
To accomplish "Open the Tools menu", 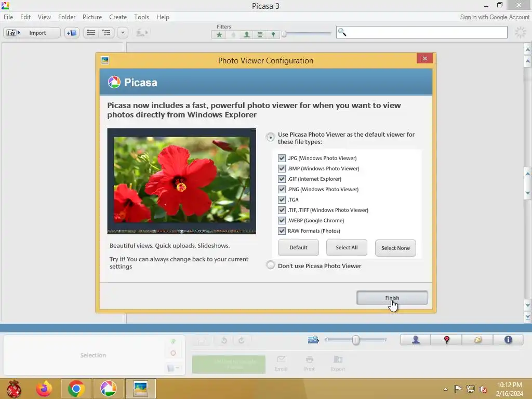I will click(x=141, y=17).
